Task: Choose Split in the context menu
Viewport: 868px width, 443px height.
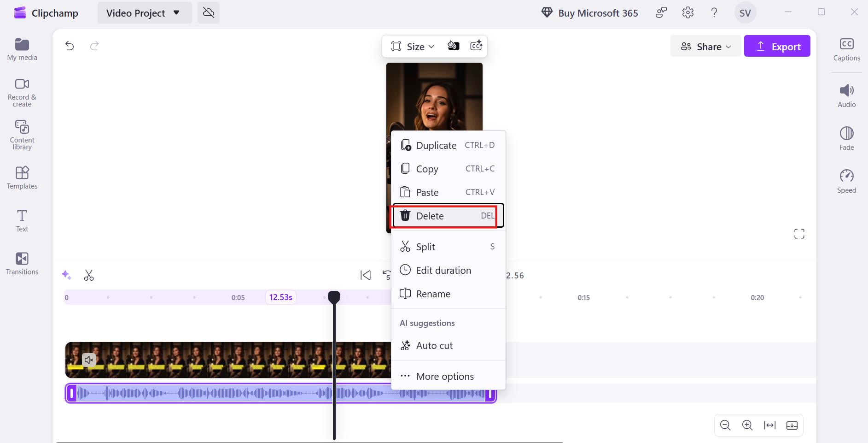Action: pos(448,247)
